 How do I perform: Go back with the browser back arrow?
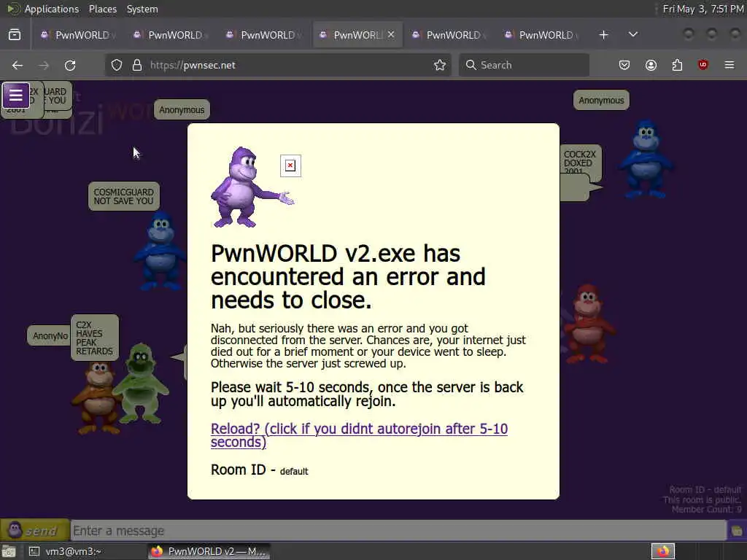pyautogui.click(x=18, y=65)
